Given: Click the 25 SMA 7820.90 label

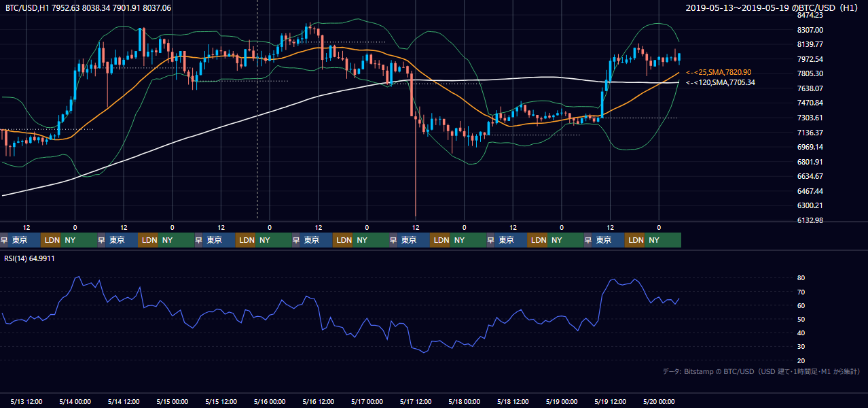Looking at the screenshot, I should point(719,72).
